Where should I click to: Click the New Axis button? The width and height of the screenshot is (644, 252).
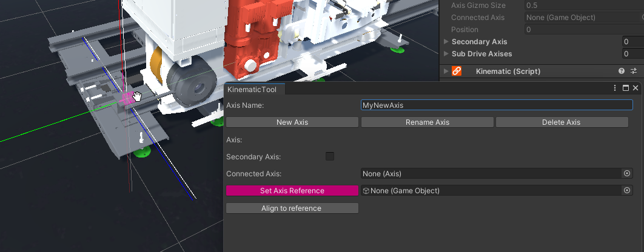click(292, 122)
